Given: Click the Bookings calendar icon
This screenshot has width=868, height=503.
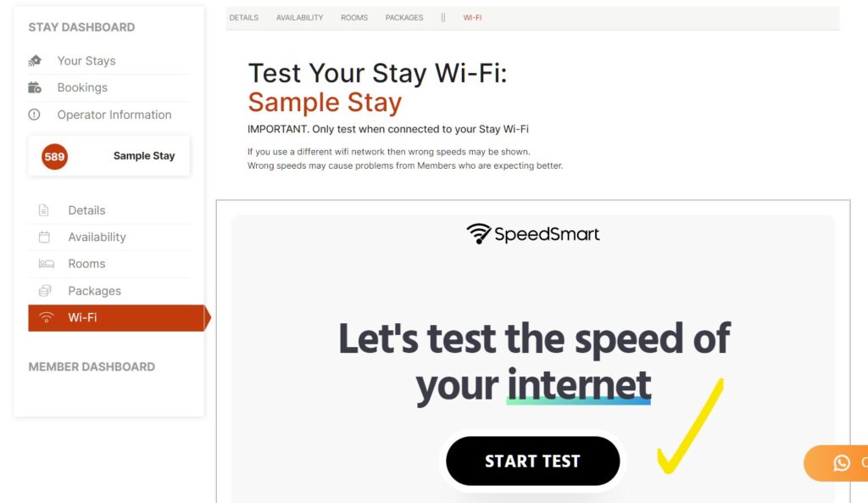Looking at the screenshot, I should point(35,87).
